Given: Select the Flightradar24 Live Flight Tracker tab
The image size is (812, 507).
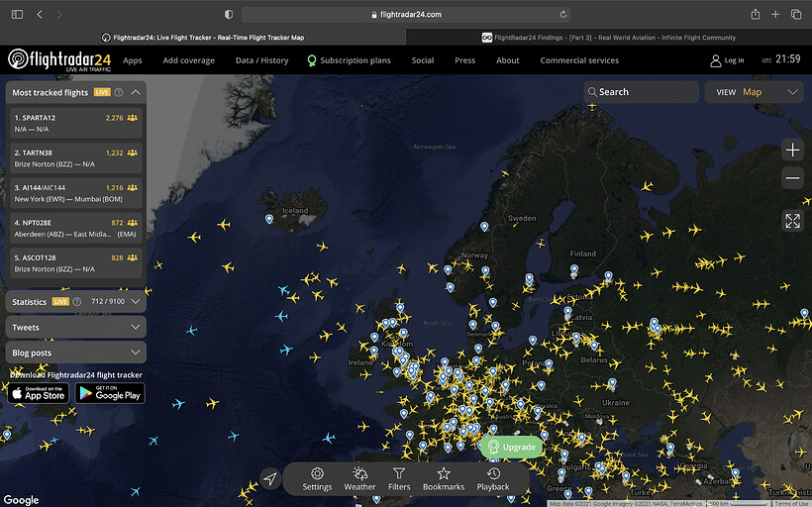Looking at the screenshot, I should click(x=202, y=38).
